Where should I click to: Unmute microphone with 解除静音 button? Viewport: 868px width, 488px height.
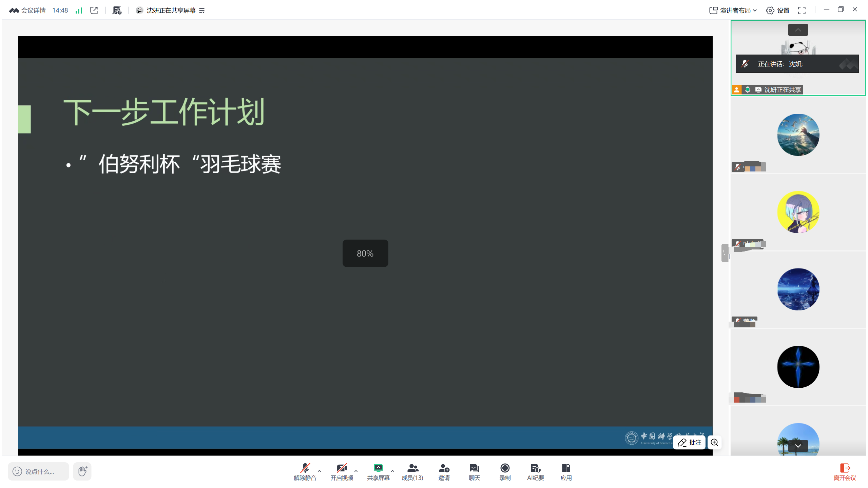(x=305, y=472)
